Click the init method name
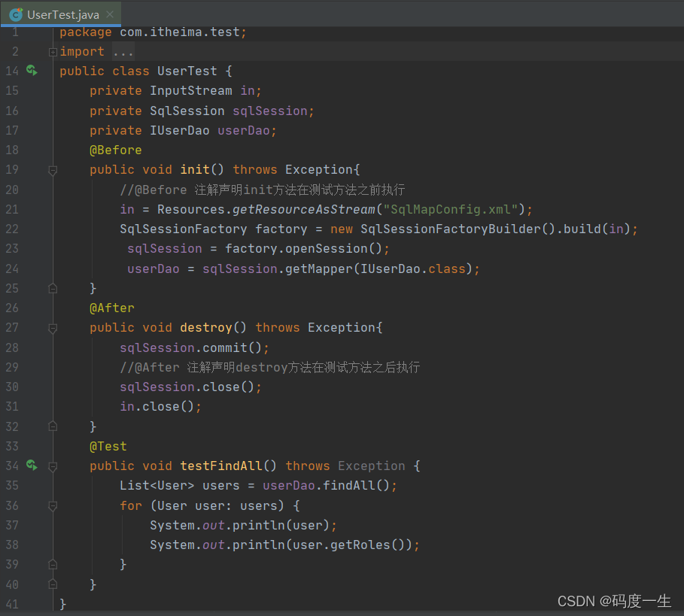The image size is (684, 616). click(195, 169)
